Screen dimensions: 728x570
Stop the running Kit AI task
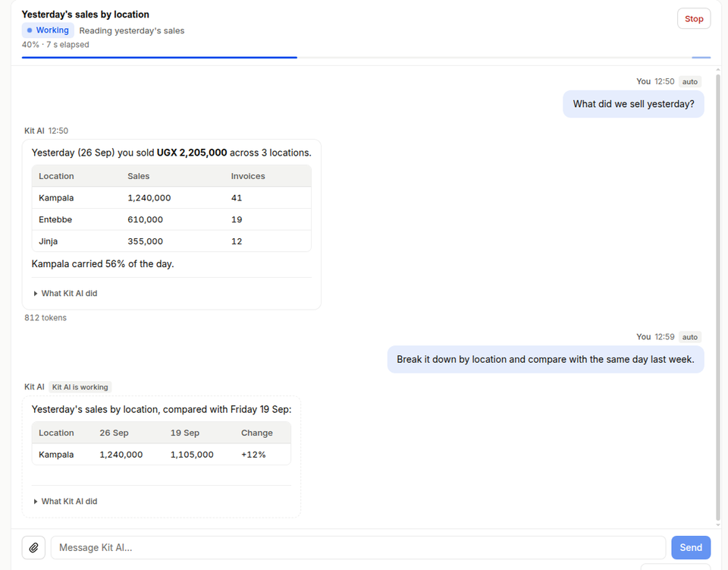[x=694, y=18]
